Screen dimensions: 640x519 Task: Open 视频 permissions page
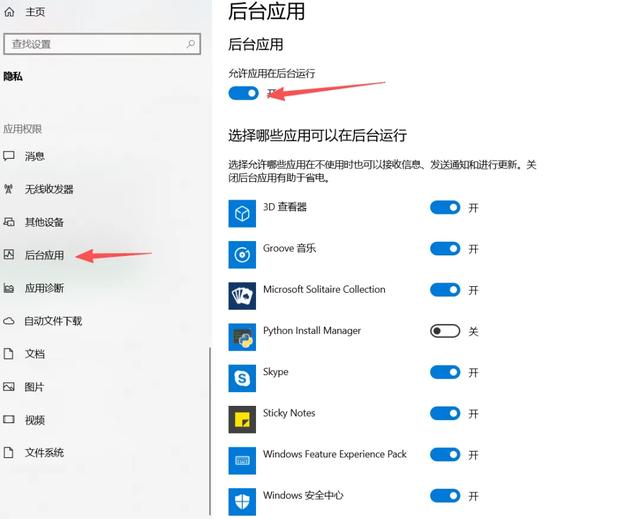[35, 419]
